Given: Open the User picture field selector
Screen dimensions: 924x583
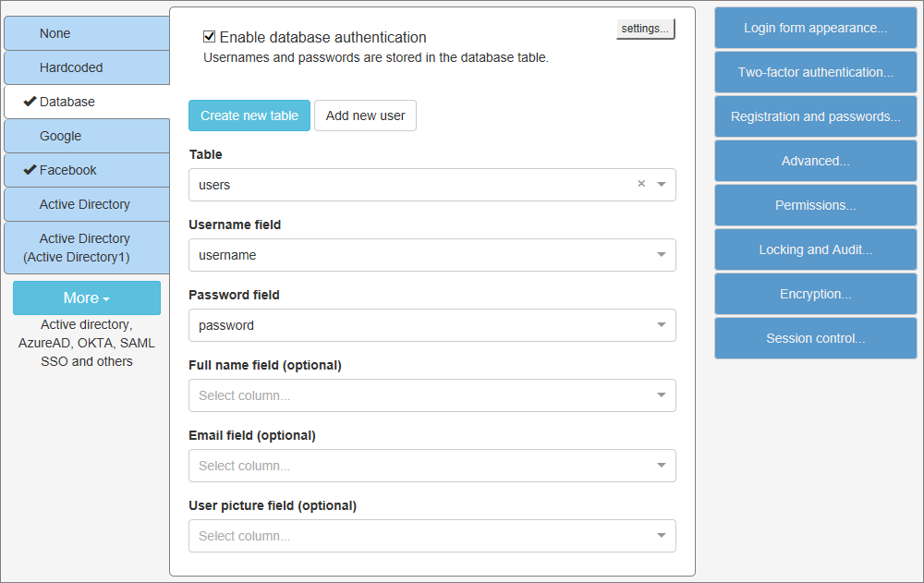Looking at the screenshot, I should [662, 536].
